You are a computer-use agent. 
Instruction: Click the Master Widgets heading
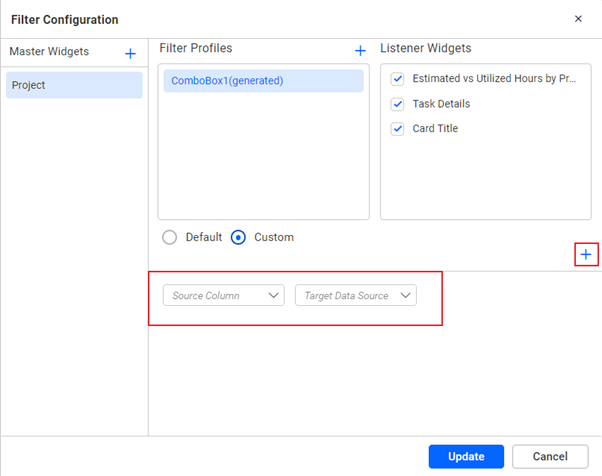[49, 51]
